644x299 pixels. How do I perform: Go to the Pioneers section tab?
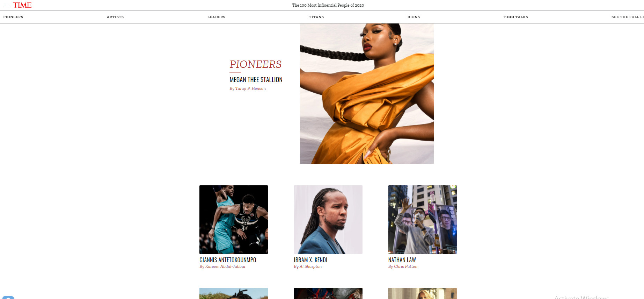(13, 17)
